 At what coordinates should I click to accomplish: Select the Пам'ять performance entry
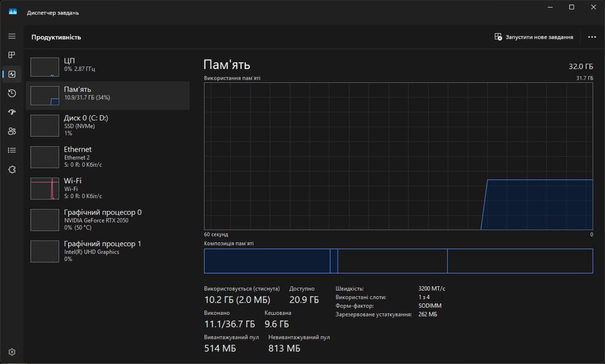[x=108, y=96]
